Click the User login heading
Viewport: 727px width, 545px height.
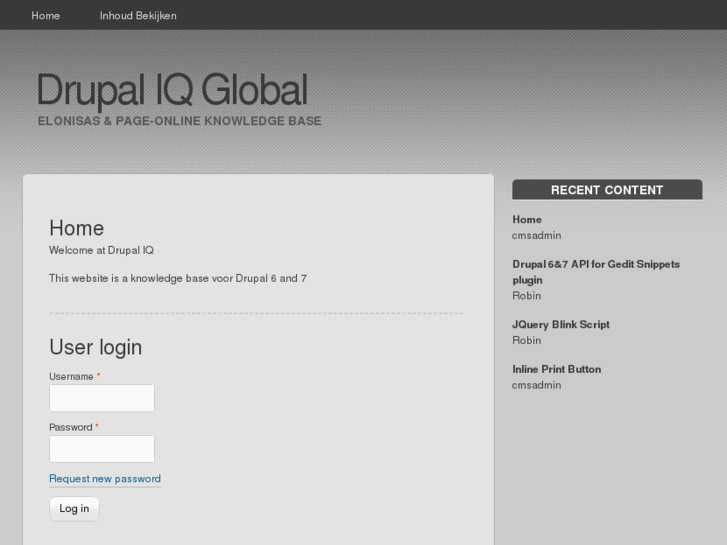click(x=95, y=347)
